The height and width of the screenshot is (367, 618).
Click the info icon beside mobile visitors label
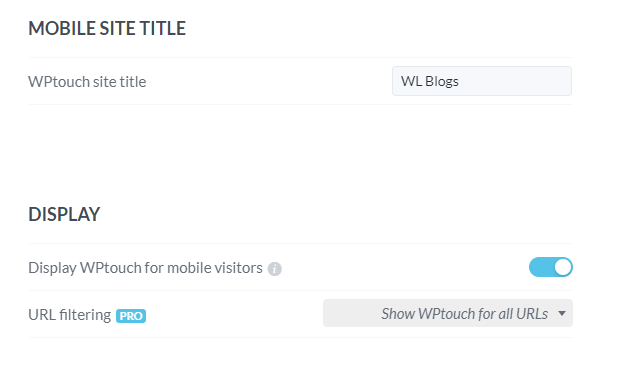tap(275, 269)
